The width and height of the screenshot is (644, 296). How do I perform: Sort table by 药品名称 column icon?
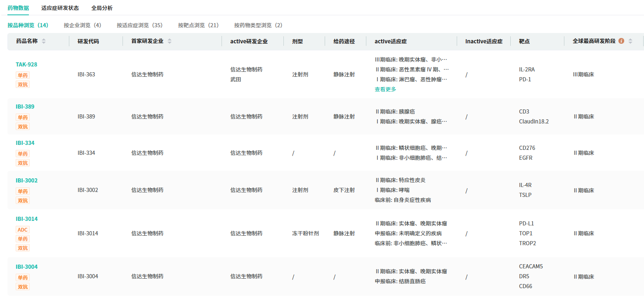point(44,41)
